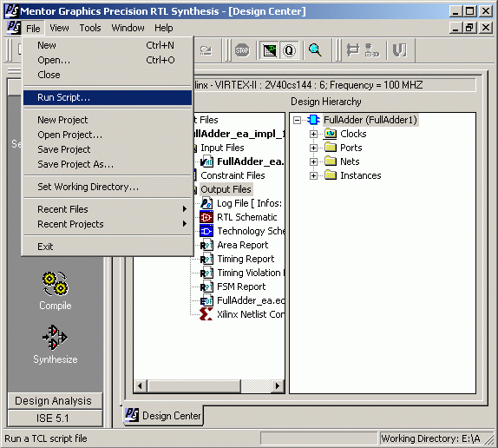Expand the Nets tree node
Screen dimensions: 498x448
313,161
